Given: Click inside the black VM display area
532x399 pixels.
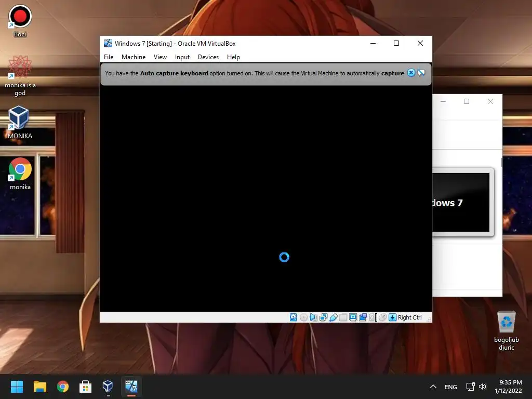Looking at the screenshot, I should point(265,198).
